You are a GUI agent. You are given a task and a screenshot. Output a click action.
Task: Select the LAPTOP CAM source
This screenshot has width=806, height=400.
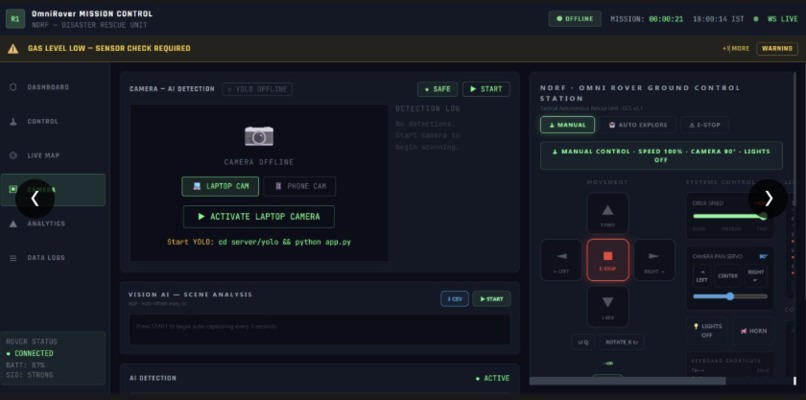pyautogui.click(x=220, y=186)
